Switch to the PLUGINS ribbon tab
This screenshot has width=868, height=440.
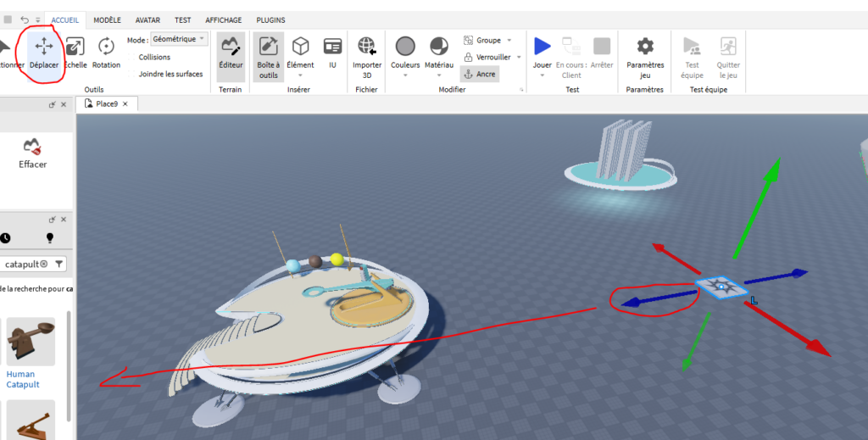[x=270, y=20]
